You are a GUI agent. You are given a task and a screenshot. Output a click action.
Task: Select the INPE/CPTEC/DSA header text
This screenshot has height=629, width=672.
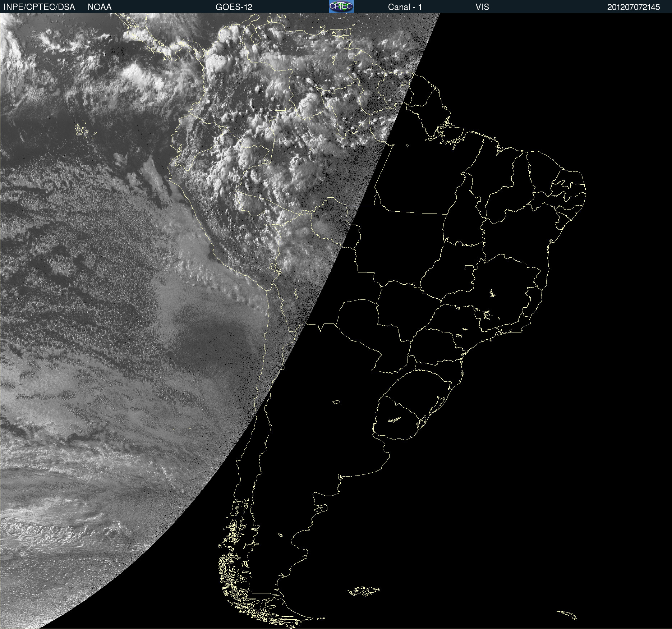point(39,7)
